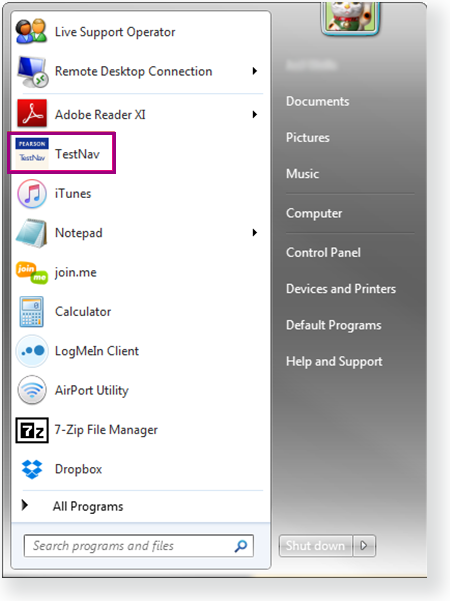Select the LogMeIn Client label
Viewport: 450px width, 601px height.
click(x=97, y=351)
